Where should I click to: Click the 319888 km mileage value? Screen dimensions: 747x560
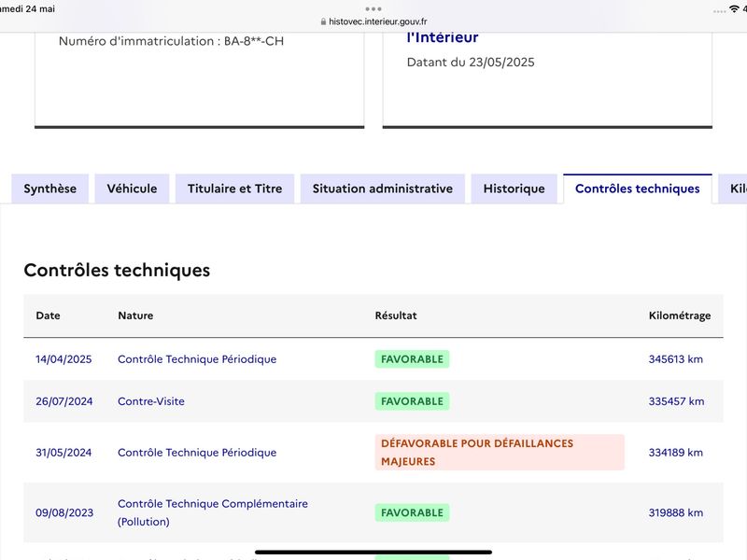pyautogui.click(x=675, y=512)
